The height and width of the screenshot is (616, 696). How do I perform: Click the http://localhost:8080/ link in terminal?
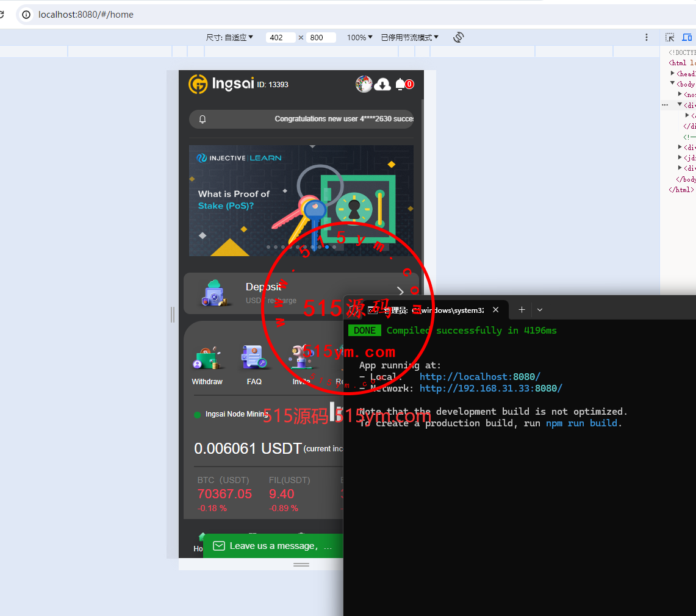479,377
